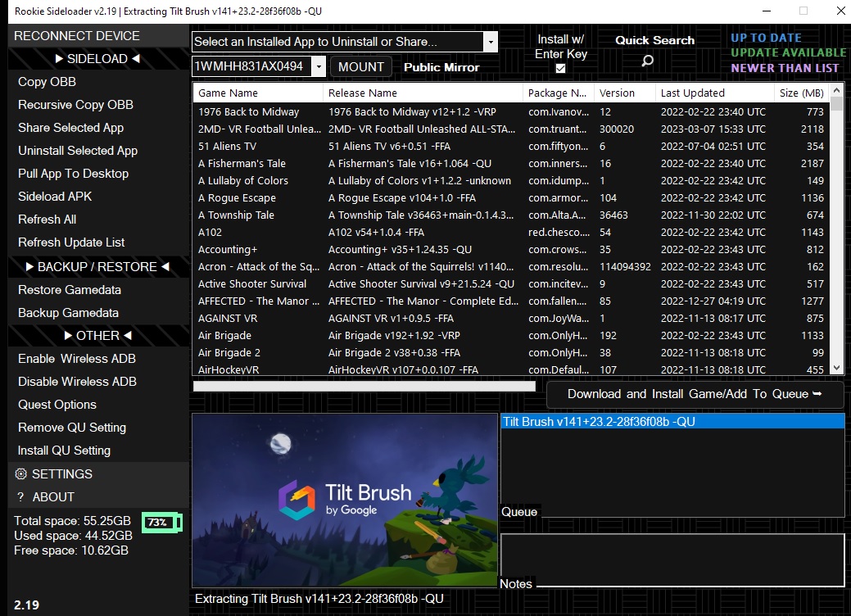This screenshot has height=616, width=851.
Task: Select Copy OBB
Action: click(x=48, y=82)
